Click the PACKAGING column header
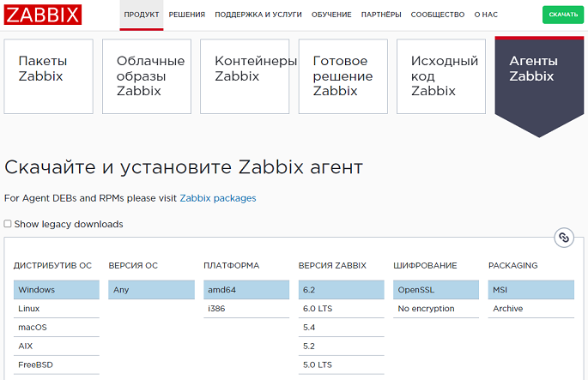588x380 pixels. click(x=512, y=265)
